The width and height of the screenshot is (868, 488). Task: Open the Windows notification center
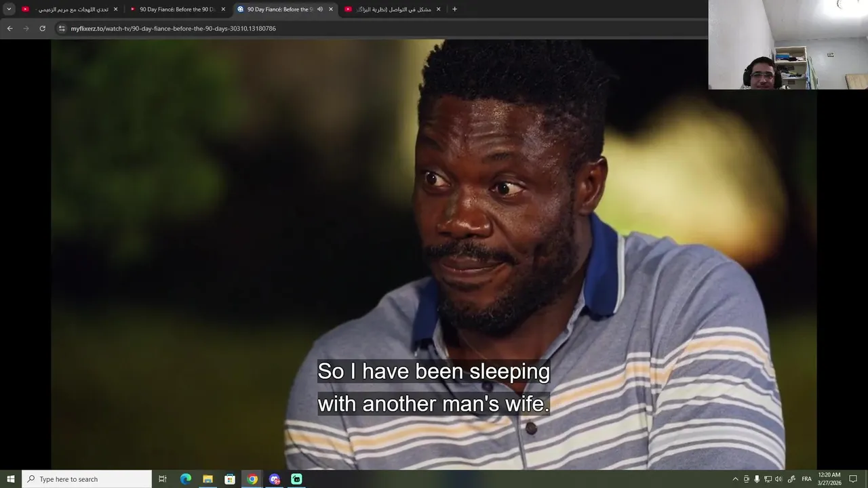(854, 479)
